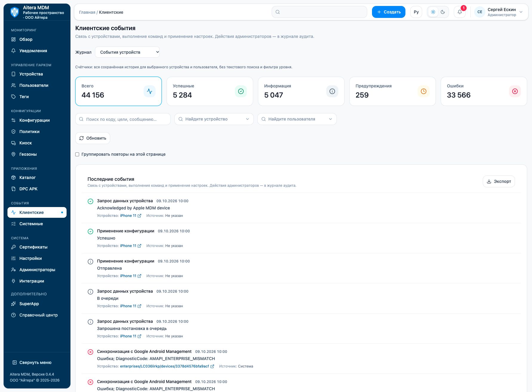Click the refresh icon on Обновить button
The width and height of the screenshot is (532, 392).
tap(82, 138)
